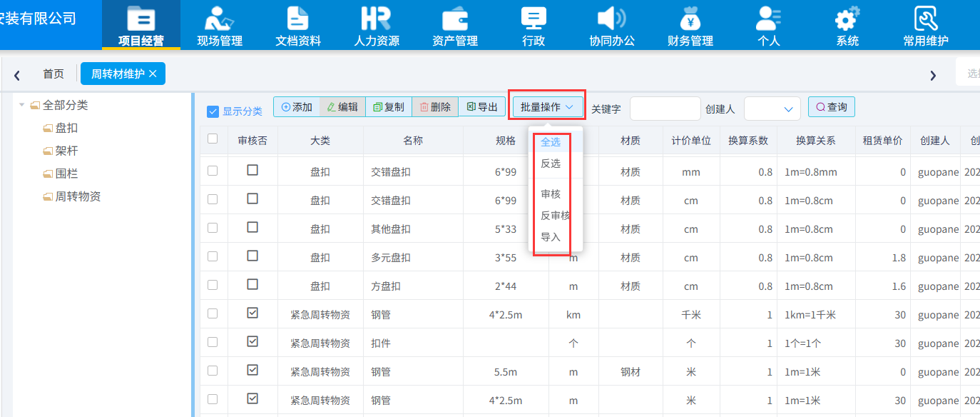980x417 pixels.
Task: Open the 项目经营 module
Action: click(x=141, y=26)
